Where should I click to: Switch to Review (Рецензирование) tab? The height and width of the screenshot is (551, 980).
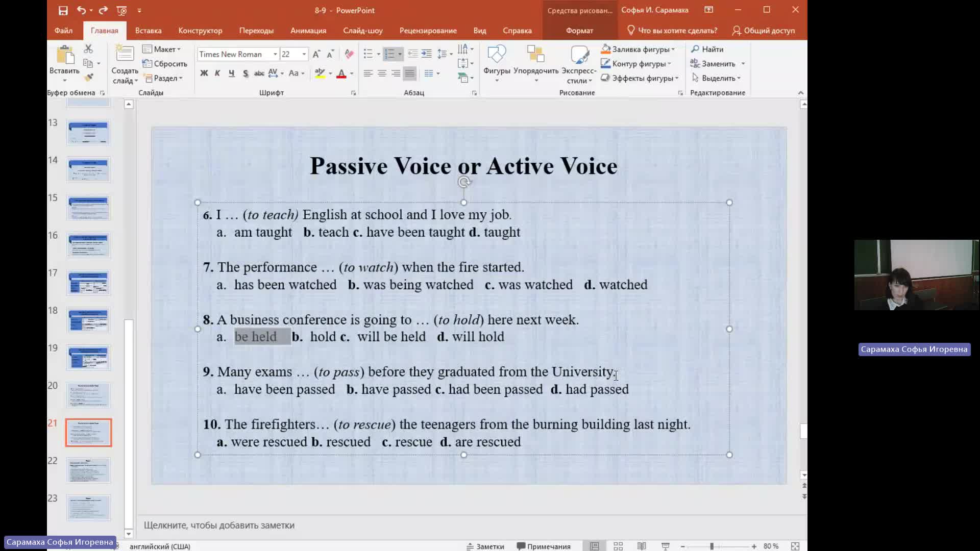(428, 31)
